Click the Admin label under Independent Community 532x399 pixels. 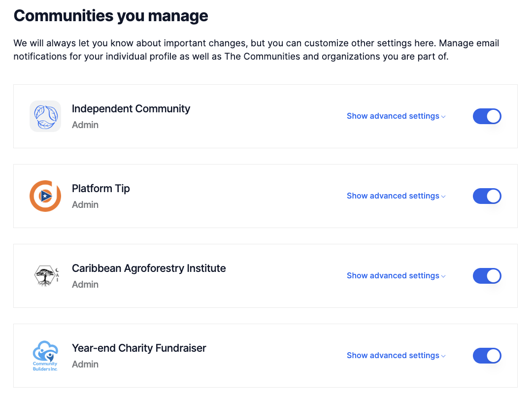point(85,125)
